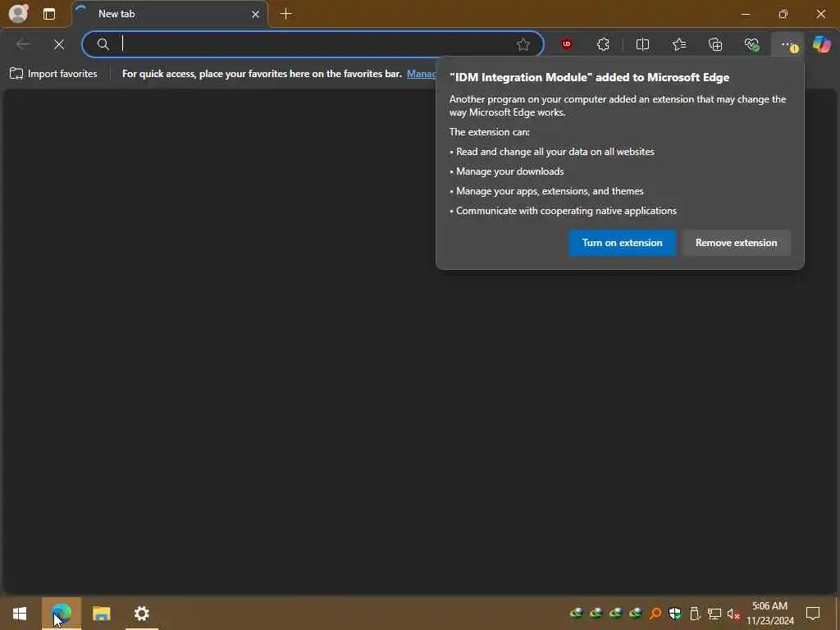Click the search icon in address bar

click(103, 44)
